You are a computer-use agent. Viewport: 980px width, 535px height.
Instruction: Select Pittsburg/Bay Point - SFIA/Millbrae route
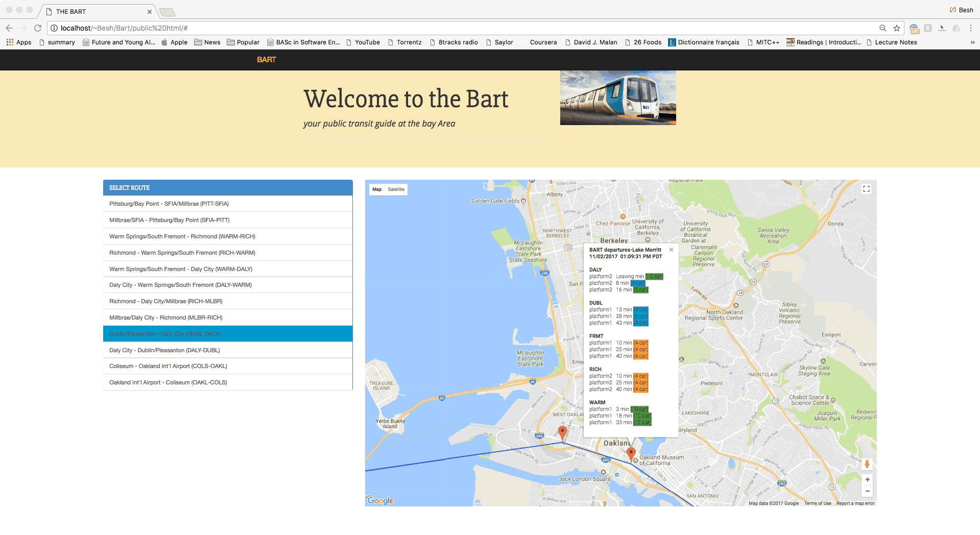pyautogui.click(x=228, y=204)
